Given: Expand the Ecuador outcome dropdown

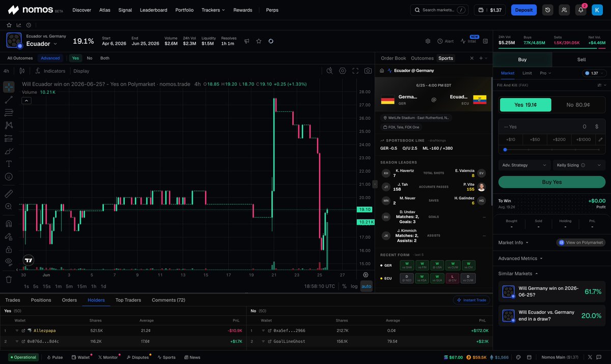Looking at the screenshot, I should click(x=41, y=44).
